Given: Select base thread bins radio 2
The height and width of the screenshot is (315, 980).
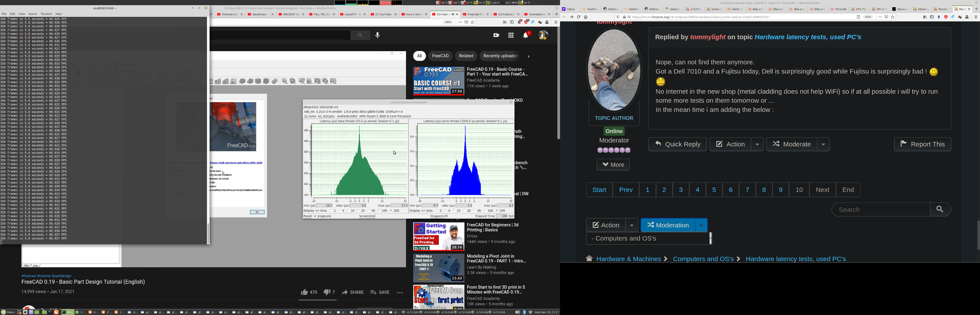Looking at the screenshot, I should pyautogui.click(x=331, y=211).
